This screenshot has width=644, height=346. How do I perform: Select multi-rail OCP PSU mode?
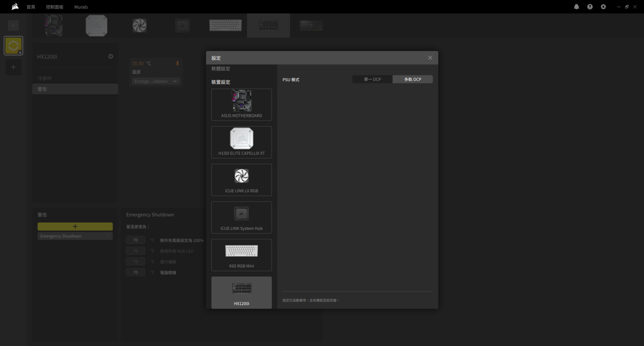coord(413,79)
